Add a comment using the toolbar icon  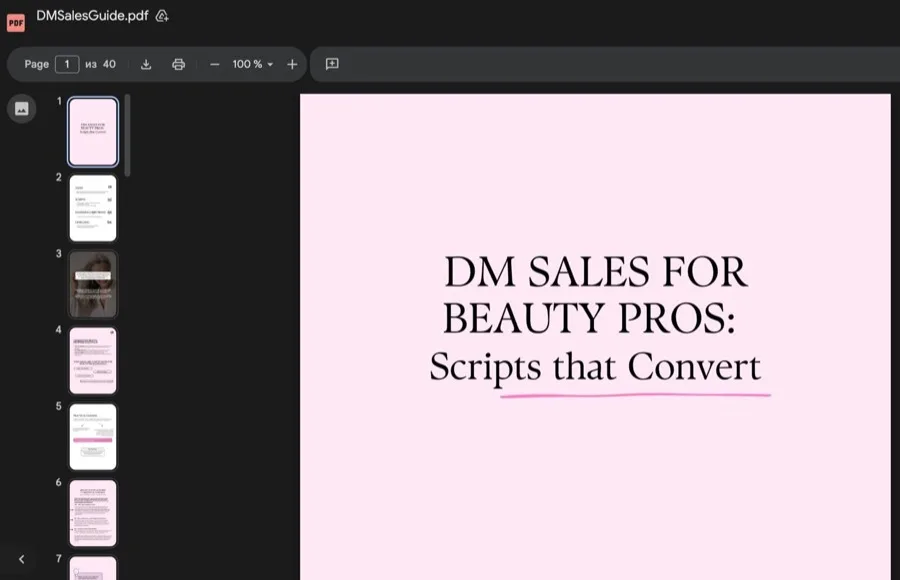pyautogui.click(x=332, y=64)
